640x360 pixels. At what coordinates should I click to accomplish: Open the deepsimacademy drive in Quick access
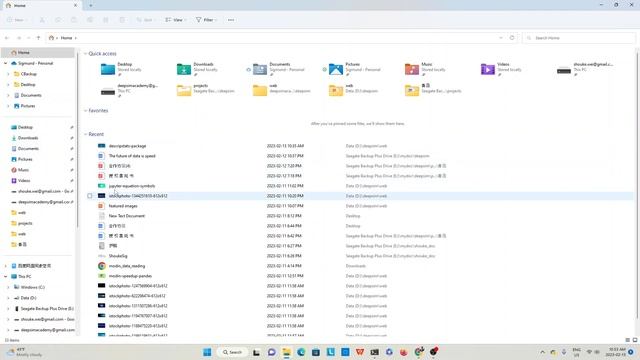click(129, 91)
